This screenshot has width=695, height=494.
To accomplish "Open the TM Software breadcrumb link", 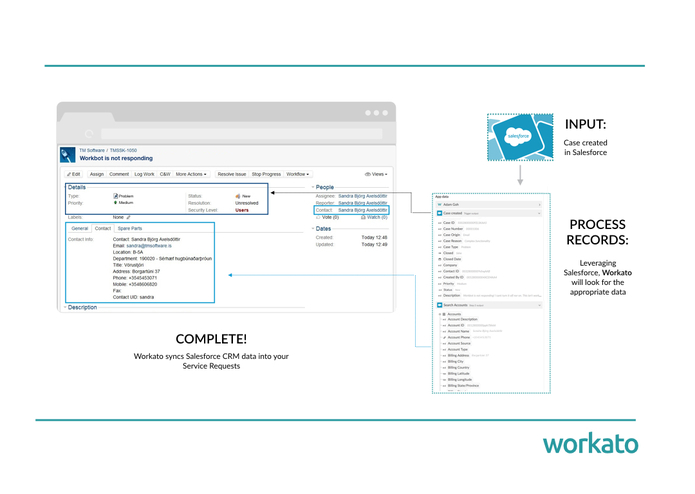I will pos(92,151).
